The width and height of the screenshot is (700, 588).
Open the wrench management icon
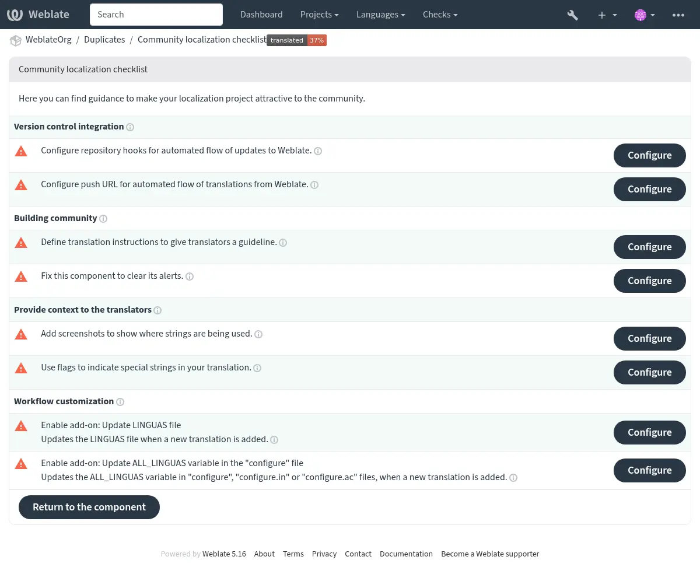tap(572, 15)
